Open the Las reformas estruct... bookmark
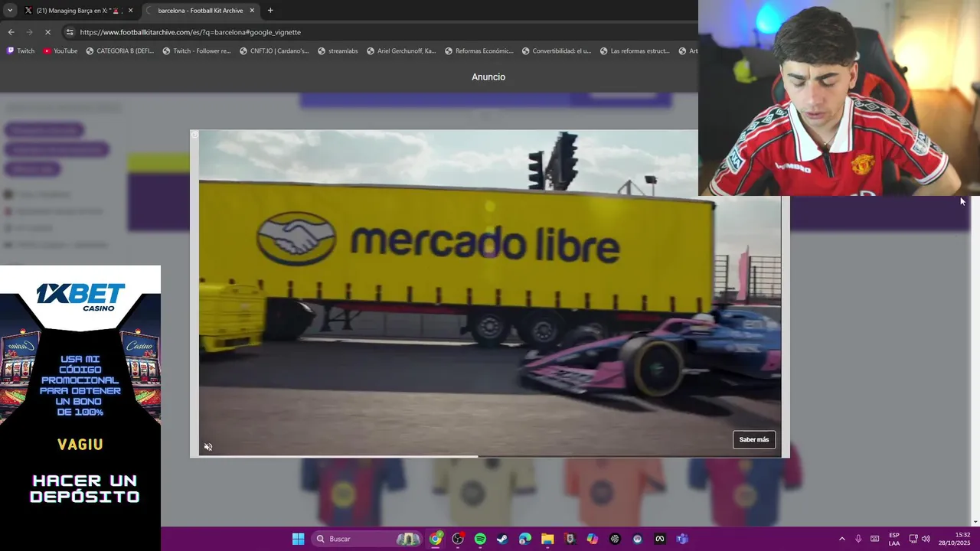980x551 pixels. pos(635,51)
